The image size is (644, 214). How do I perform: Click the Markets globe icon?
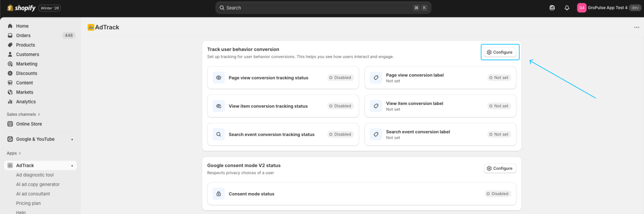[10, 92]
